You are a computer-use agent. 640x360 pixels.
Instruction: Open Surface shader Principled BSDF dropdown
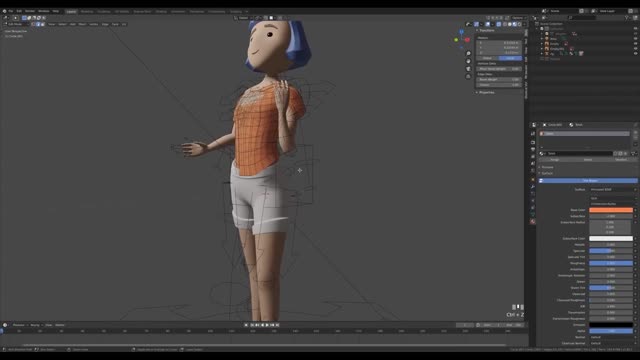(612, 189)
